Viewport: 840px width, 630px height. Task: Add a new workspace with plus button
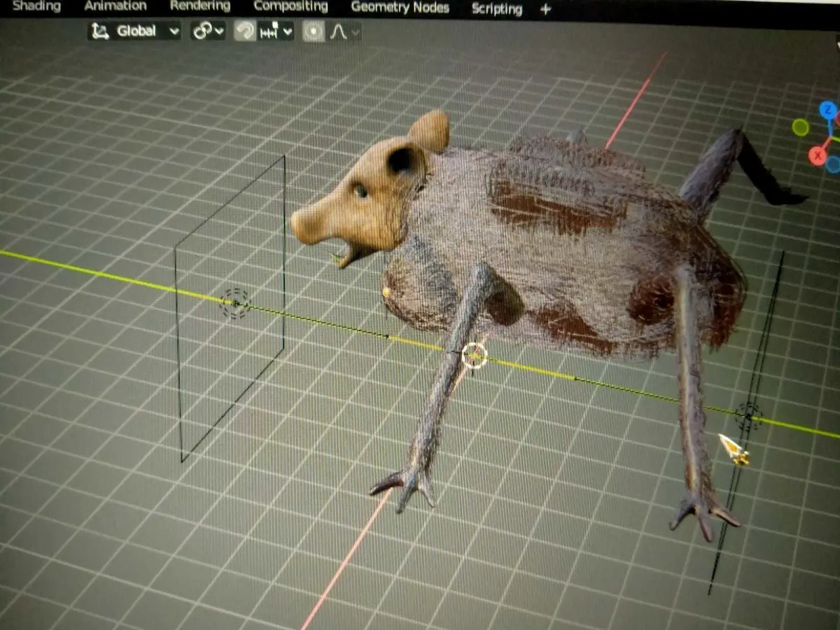[545, 10]
